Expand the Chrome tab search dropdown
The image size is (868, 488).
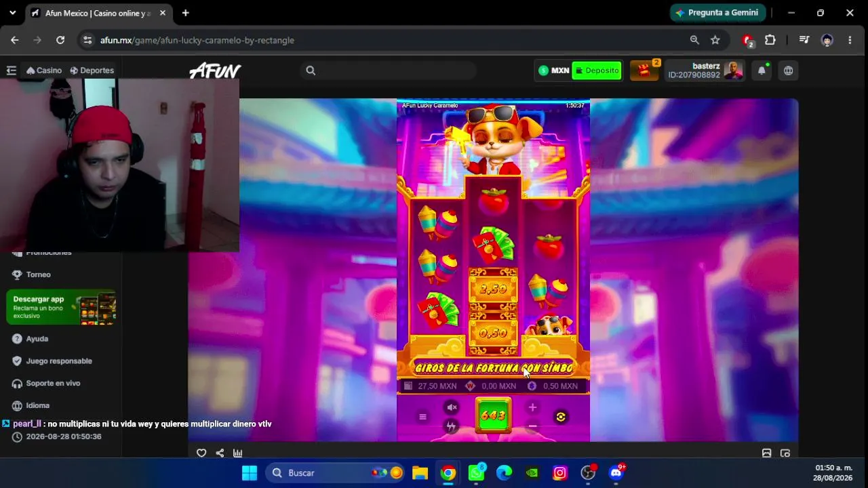(12, 13)
